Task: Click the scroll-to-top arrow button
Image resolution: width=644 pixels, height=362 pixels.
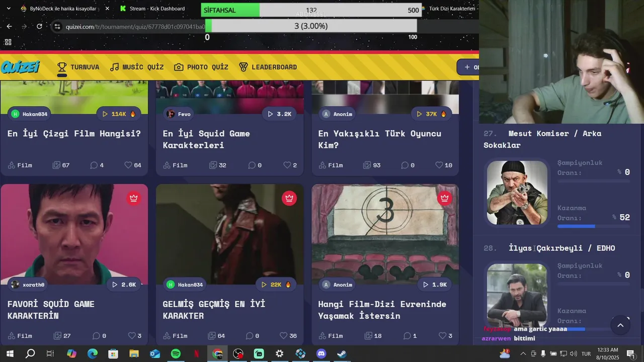Action: tap(620, 325)
